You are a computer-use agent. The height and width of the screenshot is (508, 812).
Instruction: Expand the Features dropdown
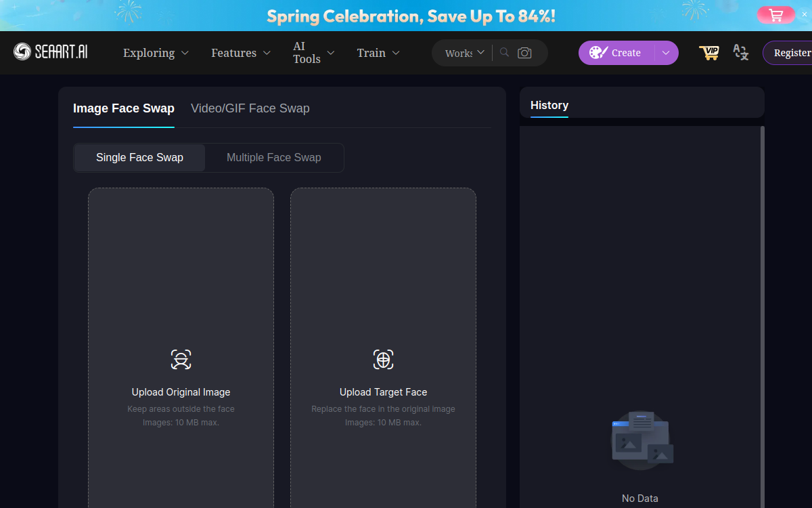click(241, 53)
